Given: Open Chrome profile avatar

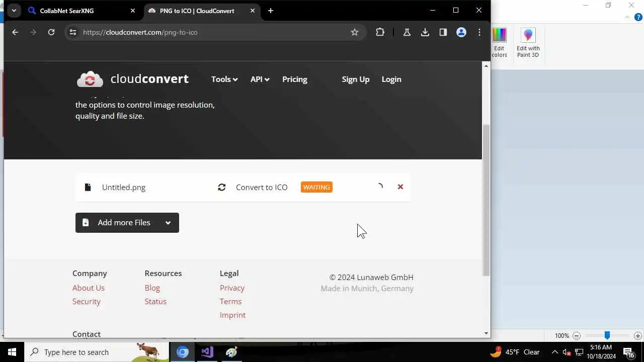Looking at the screenshot, I should (461, 32).
